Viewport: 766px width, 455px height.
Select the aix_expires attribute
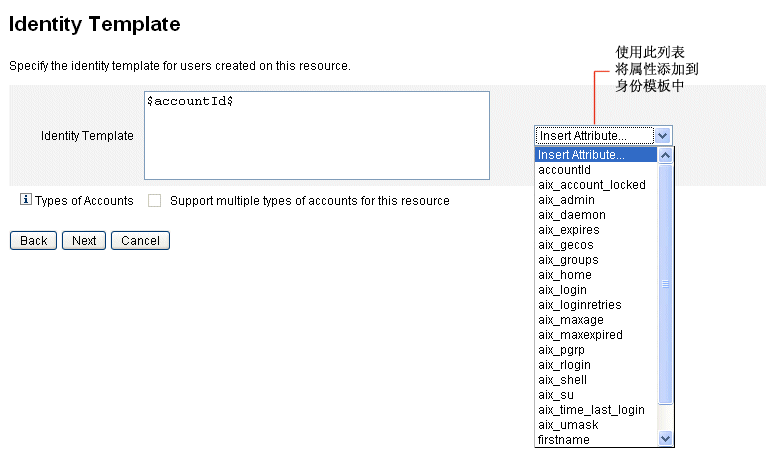[x=596, y=230]
